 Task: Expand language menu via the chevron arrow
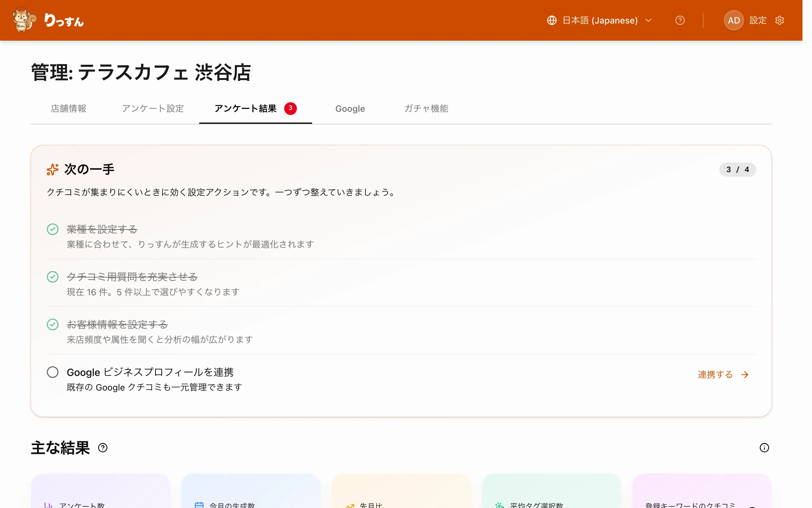pyautogui.click(x=648, y=21)
